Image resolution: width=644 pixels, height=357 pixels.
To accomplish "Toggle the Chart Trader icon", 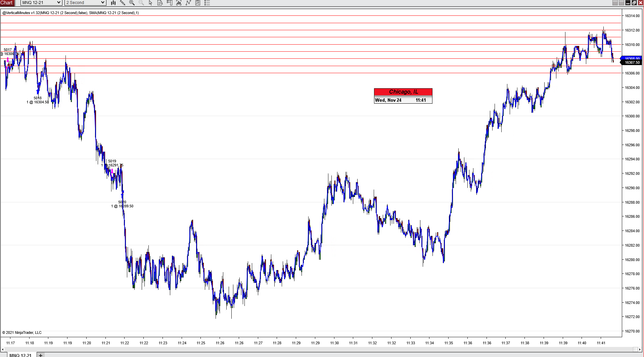I will pos(170,3).
